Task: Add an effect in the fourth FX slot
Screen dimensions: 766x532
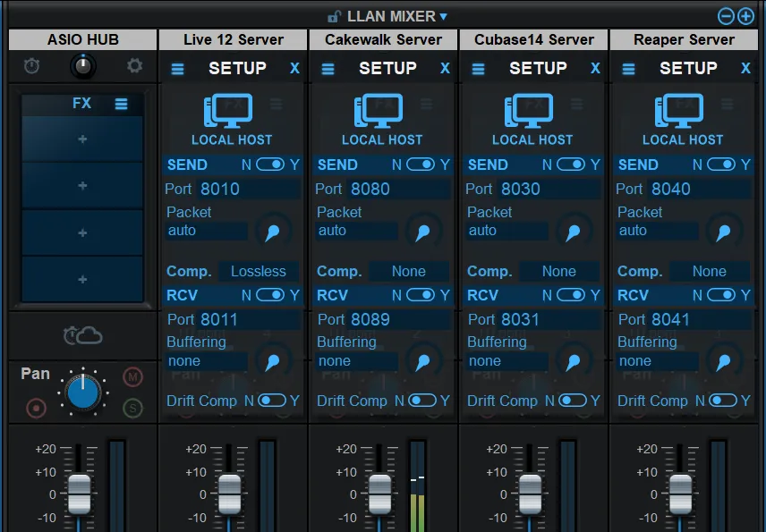Action: click(82, 279)
